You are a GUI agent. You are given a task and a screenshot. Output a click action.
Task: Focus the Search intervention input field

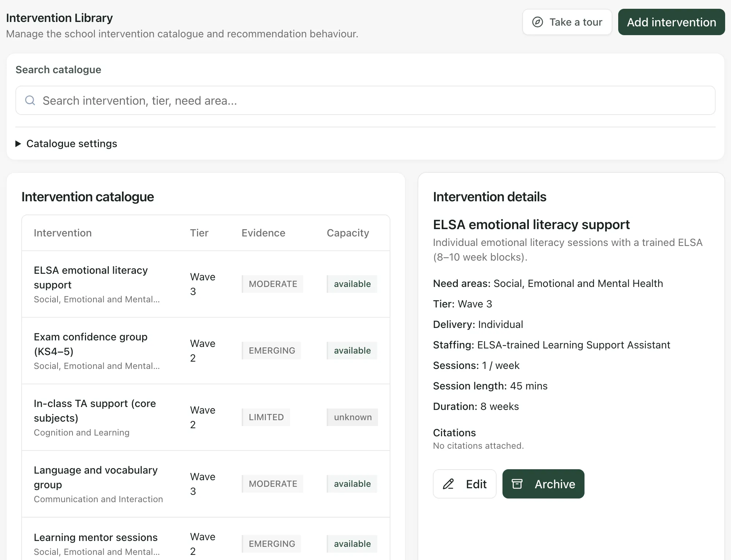pos(365,100)
